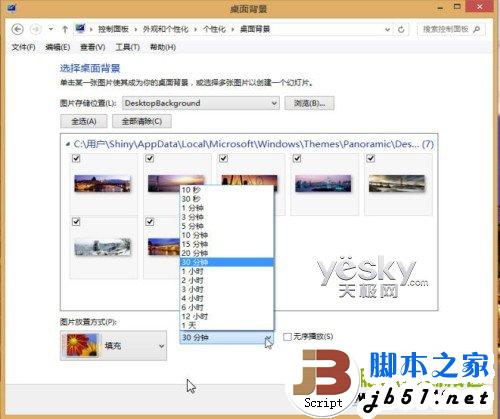Screen dimensions: 500x419
Task: Uncheck the third wallpaper checkbox
Action: (x=224, y=158)
